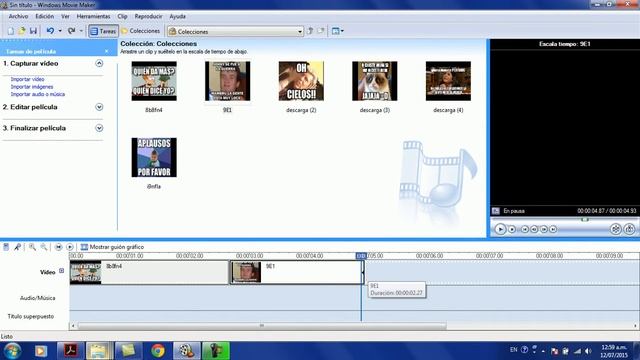Screen dimensions: 640x360
Task: Click the timeline scroll left arrow
Action: pyautogui.click(x=73, y=326)
